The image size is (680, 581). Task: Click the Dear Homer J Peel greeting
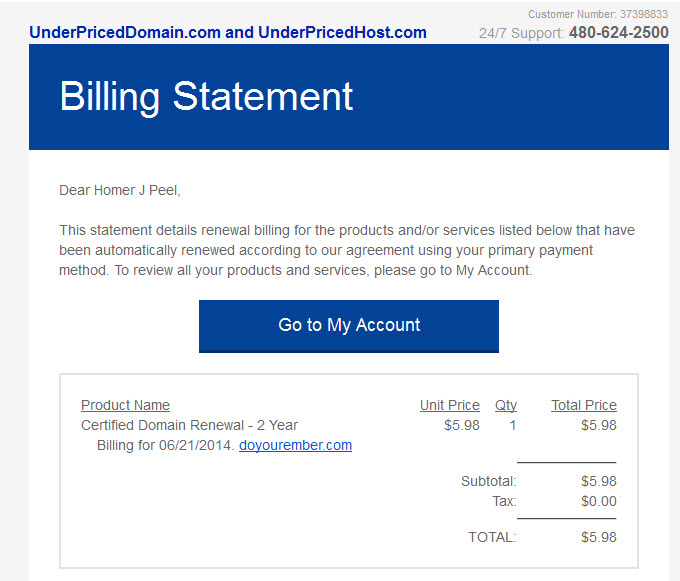point(120,190)
